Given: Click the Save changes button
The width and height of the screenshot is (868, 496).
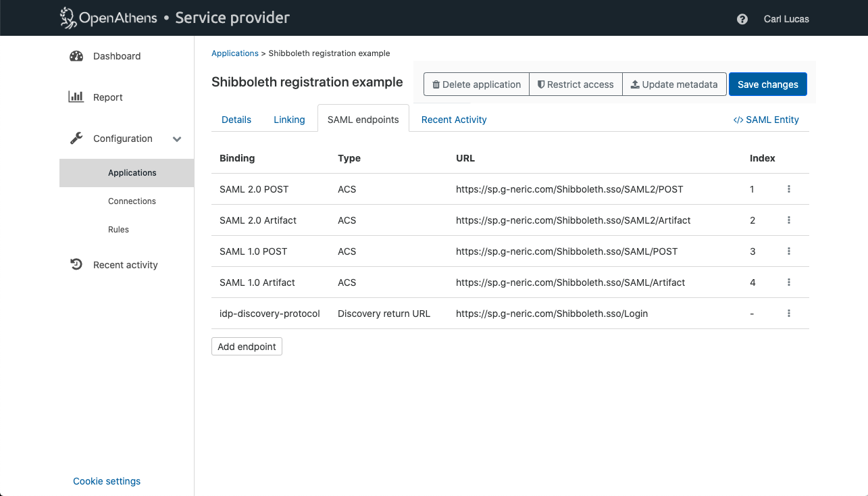Looking at the screenshot, I should click(767, 84).
